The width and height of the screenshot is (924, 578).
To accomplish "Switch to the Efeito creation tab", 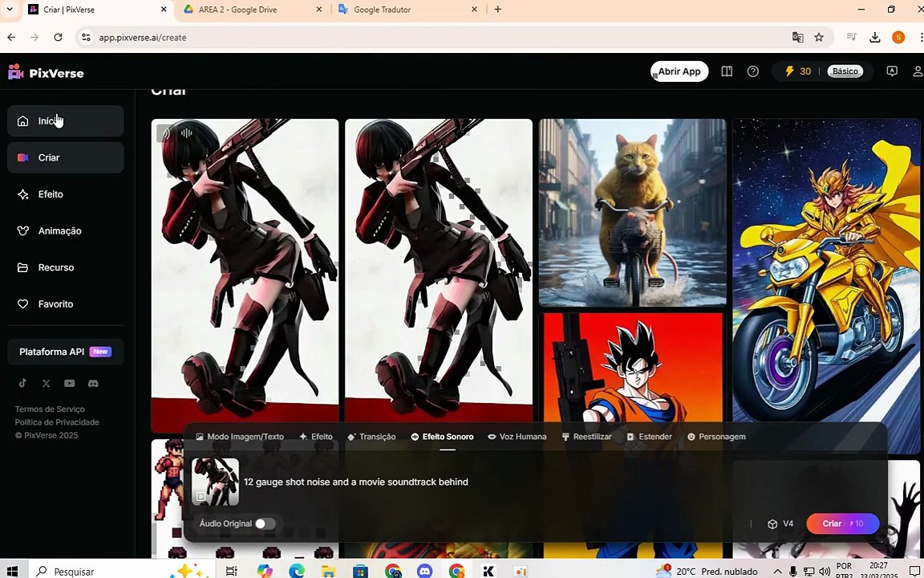I will click(316, 437).
